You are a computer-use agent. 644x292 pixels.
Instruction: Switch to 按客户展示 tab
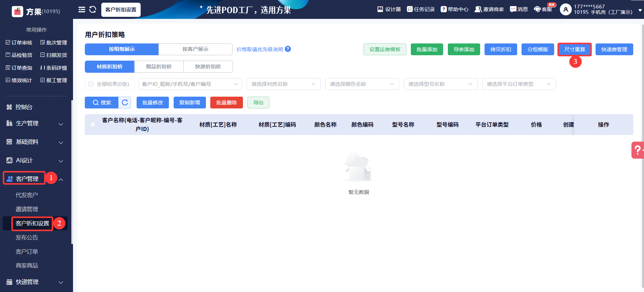coord(195,49)
